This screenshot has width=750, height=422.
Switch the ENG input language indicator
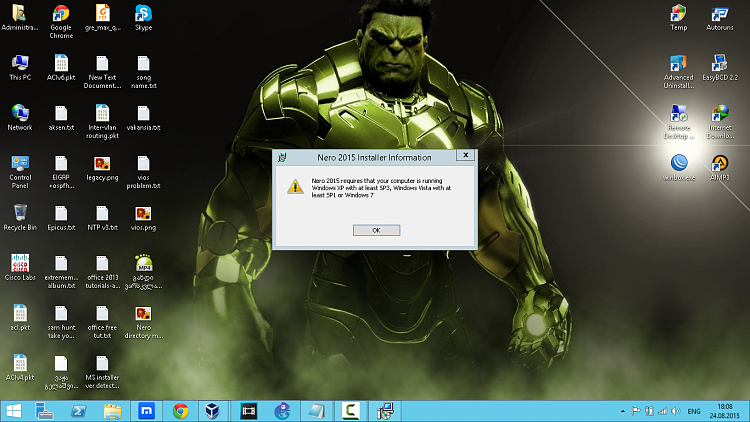tap(694, 411)
